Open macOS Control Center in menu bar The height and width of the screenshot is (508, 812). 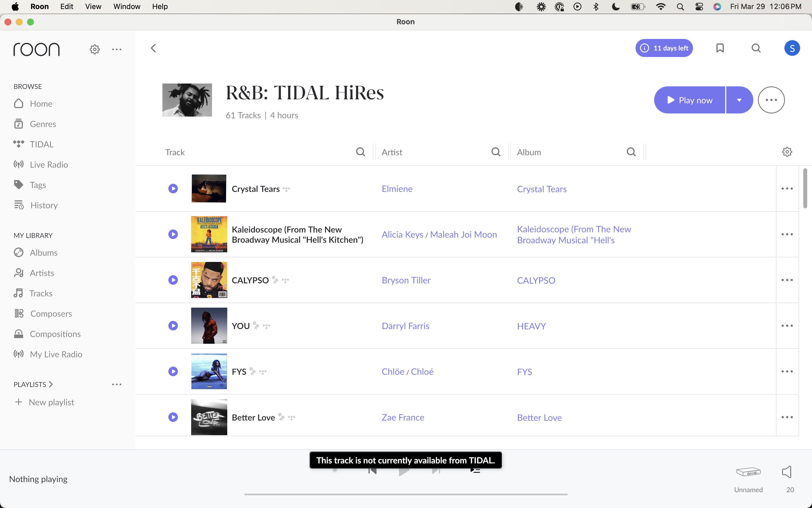point(699,6)
